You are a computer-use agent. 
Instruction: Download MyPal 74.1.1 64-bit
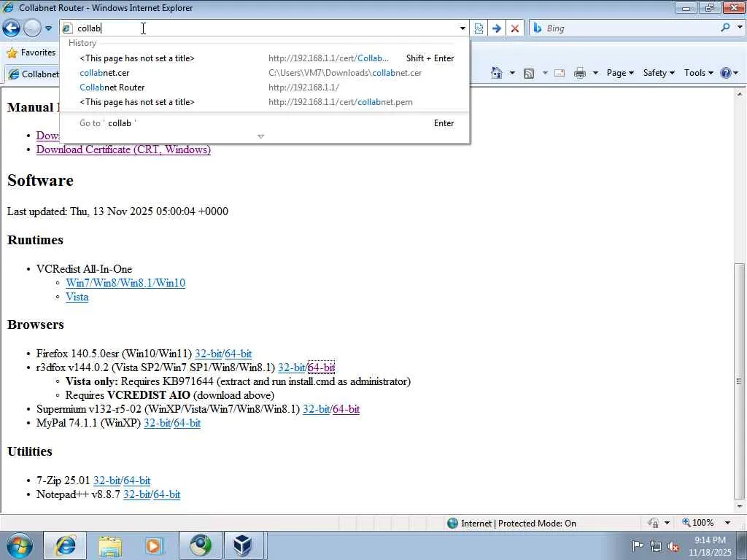pyautogui.click(x=187, y=423)
